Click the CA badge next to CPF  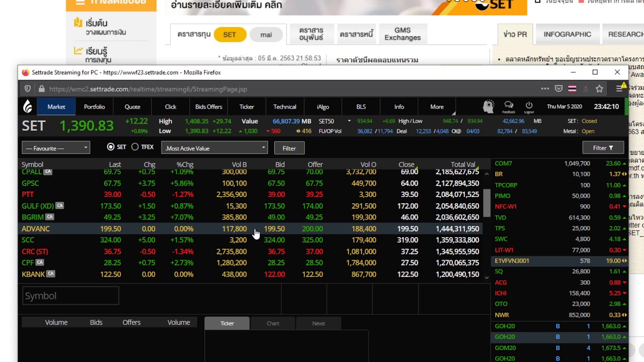[x=40, y=262]
